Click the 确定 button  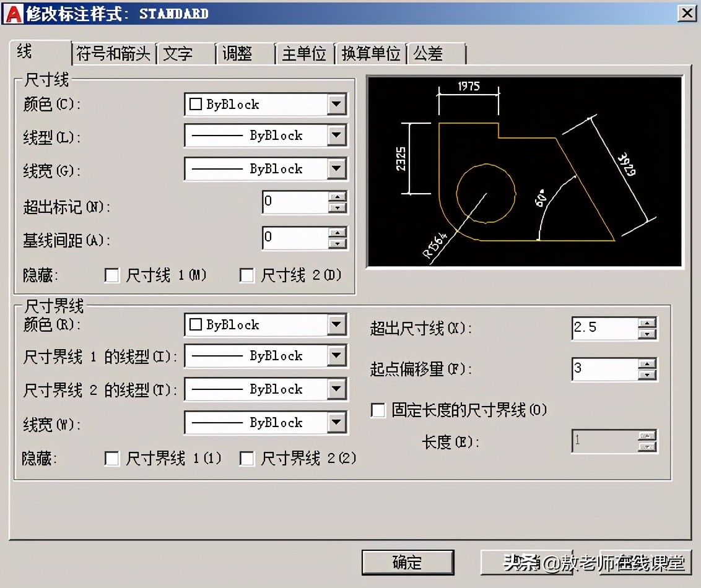click(407, 563)
